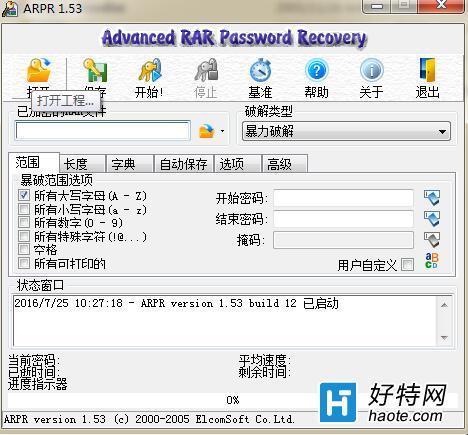This screenshot has width=468, height=435.
Task: Switch to the 字典 tab
Action: click(130, 164)
